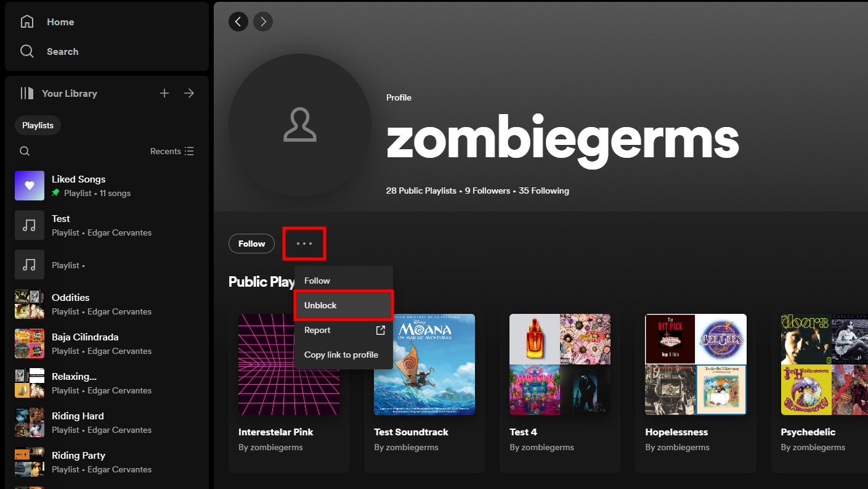Collapse Your Library via its icon
This screenshot has height=489, width=868.
[x=27, y=94]
